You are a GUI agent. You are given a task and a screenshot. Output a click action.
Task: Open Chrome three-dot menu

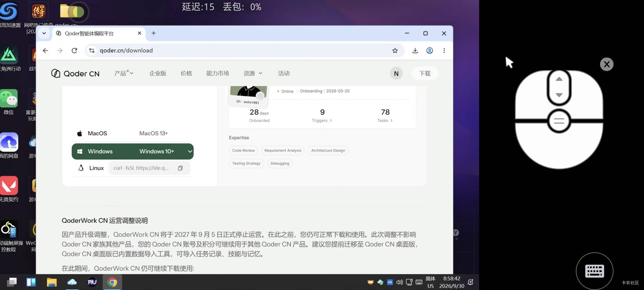click(444, 51)
